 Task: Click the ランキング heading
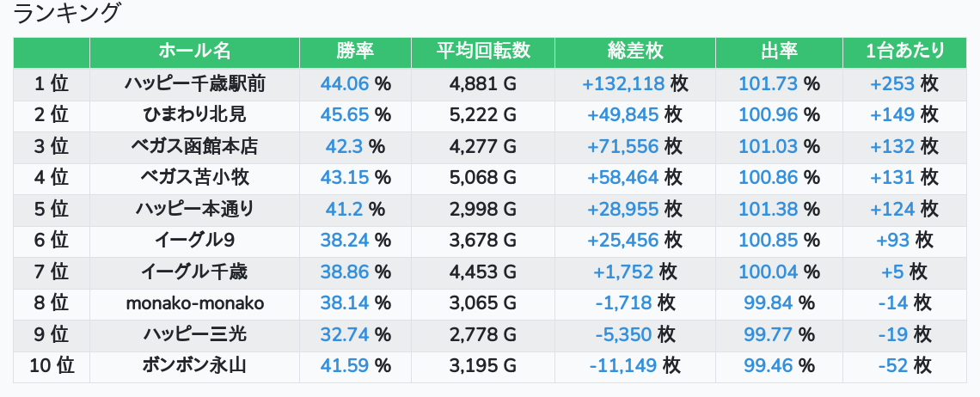pos(66,13)
